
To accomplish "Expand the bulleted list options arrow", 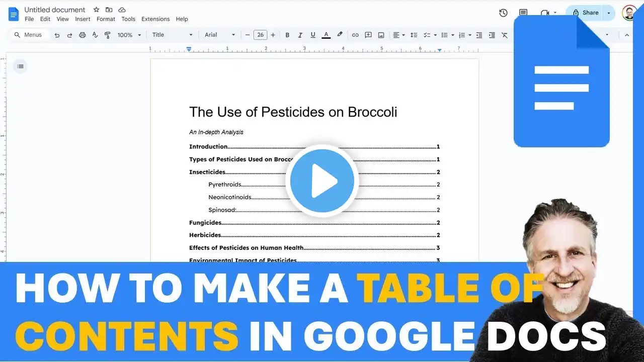I will coord(452,35).
